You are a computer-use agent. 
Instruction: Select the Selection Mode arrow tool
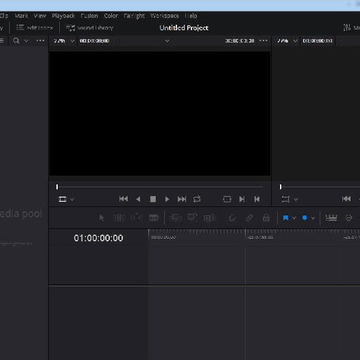click(102, 218)
